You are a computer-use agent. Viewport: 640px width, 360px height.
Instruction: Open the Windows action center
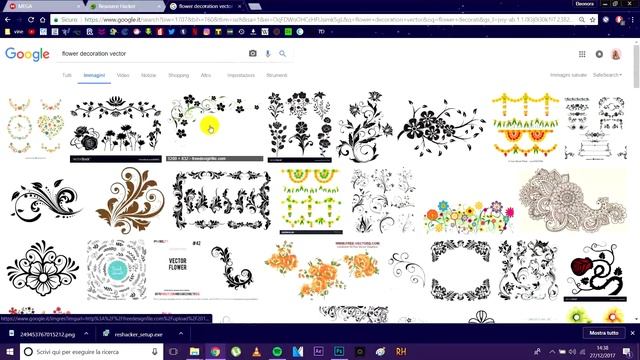click(x=627, y=351)
